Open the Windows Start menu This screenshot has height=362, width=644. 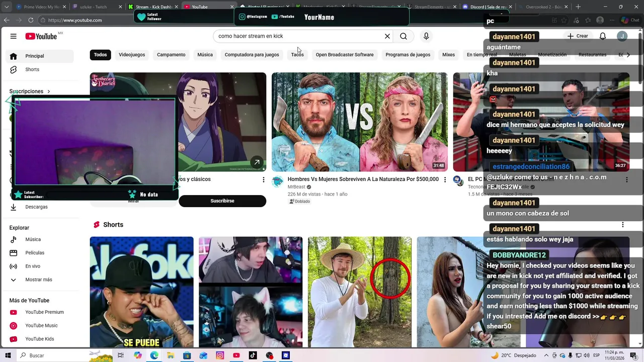[8, 355]
